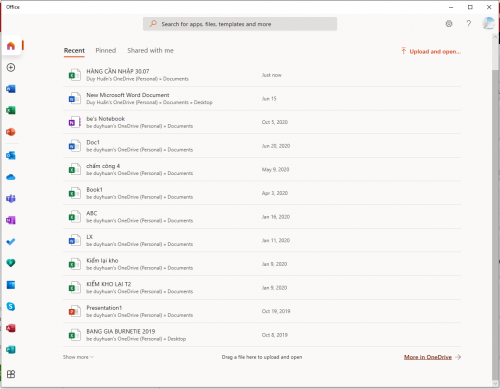Click Word icon of the LX file

(x=74, y=240)
